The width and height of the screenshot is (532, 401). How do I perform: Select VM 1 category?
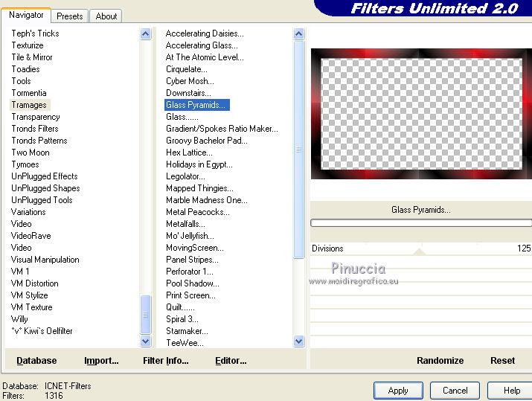20,272
